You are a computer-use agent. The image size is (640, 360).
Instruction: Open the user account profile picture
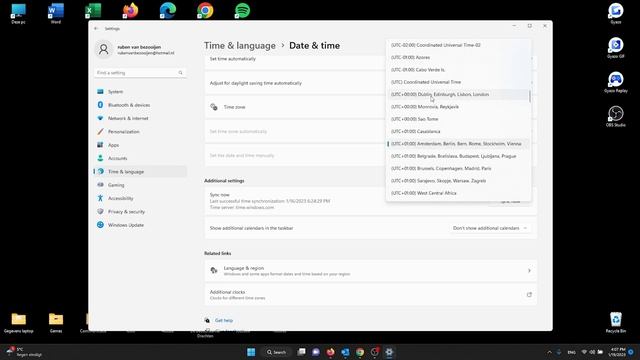pos(104,49)
